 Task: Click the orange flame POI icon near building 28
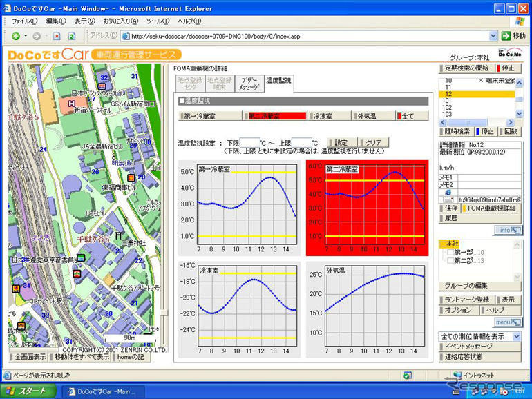(x=131, y=177)
